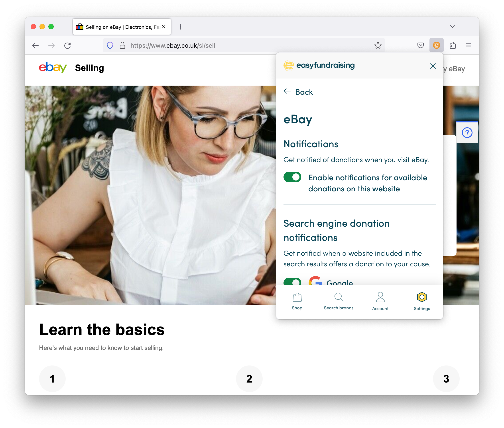Click the 'Search engine donation notifications' heading

336,230
